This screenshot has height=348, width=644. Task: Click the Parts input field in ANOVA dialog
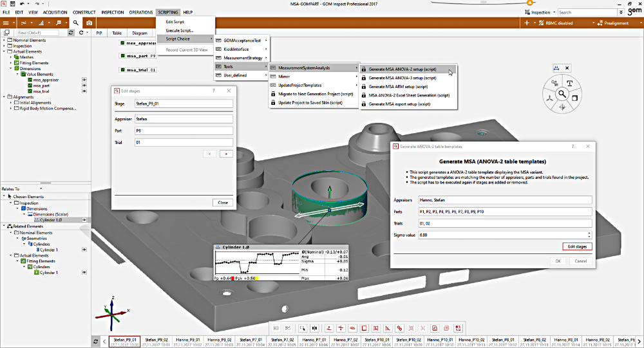tap(505, 212)
